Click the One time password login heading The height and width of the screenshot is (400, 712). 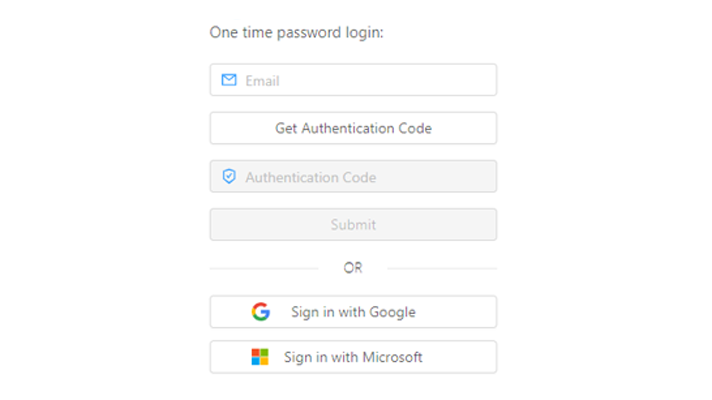(297, 33)
